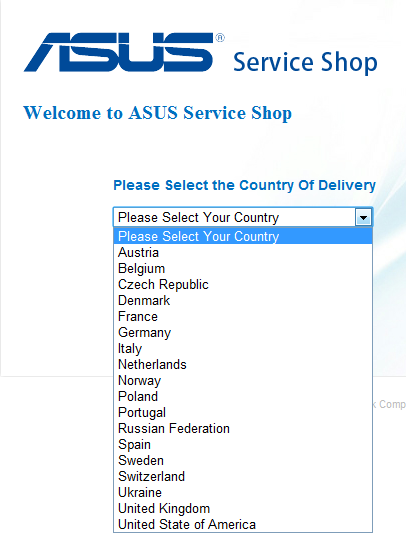Pick Italy from the country options
The height and width of the screenshot is (548, 406).
point(243,348)
